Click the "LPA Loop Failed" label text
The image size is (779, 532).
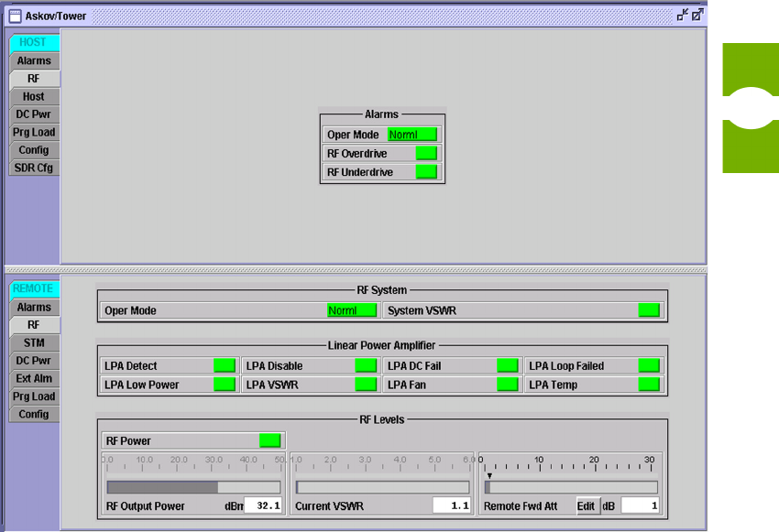(x=566, y=366)
